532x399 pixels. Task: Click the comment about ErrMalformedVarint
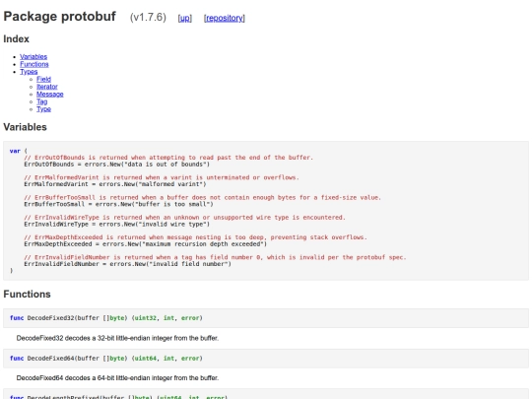pyautogui.click(x=162, y=177)
